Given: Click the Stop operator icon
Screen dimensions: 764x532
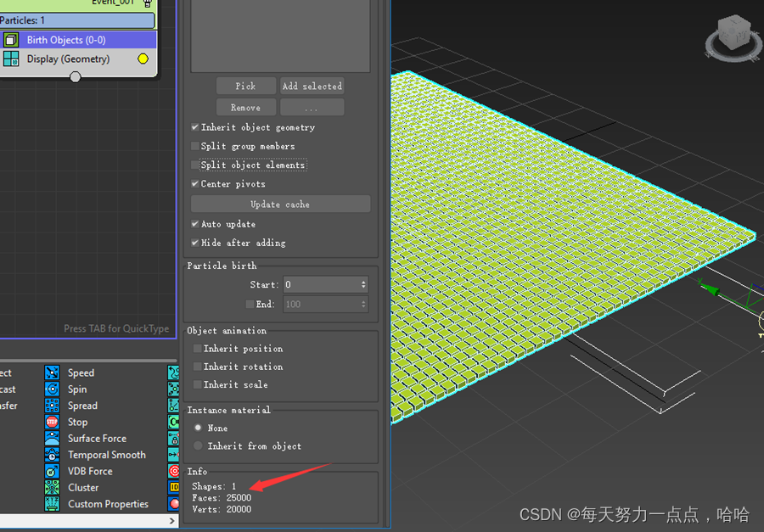Looking at the screenshot, I should point(53,422).
